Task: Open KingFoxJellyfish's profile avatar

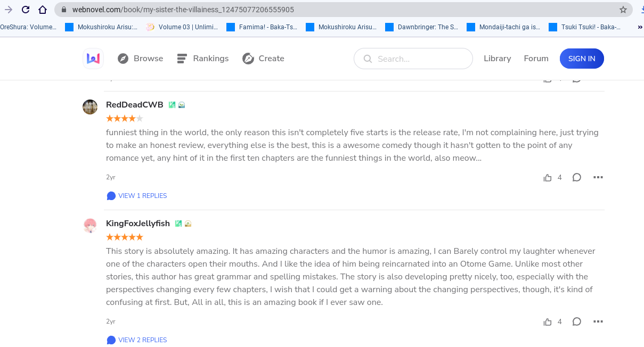Action: tap(90, 225)
